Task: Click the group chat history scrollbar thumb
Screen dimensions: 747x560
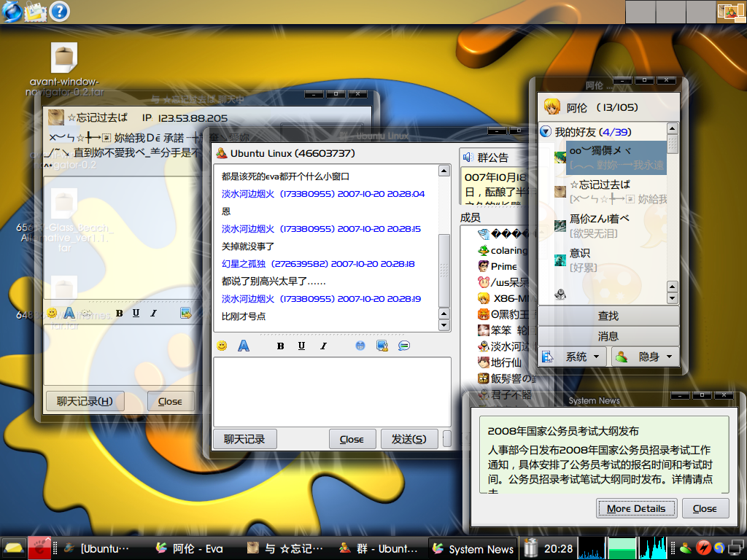Action: (444, 271)
